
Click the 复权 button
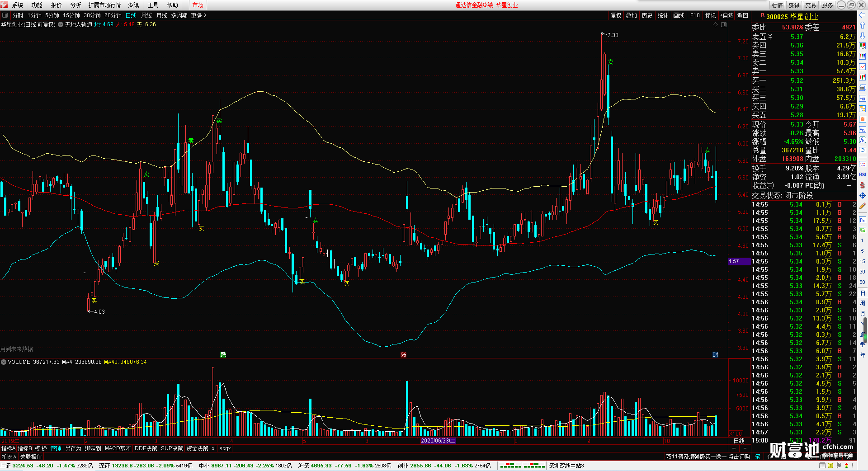616,15
